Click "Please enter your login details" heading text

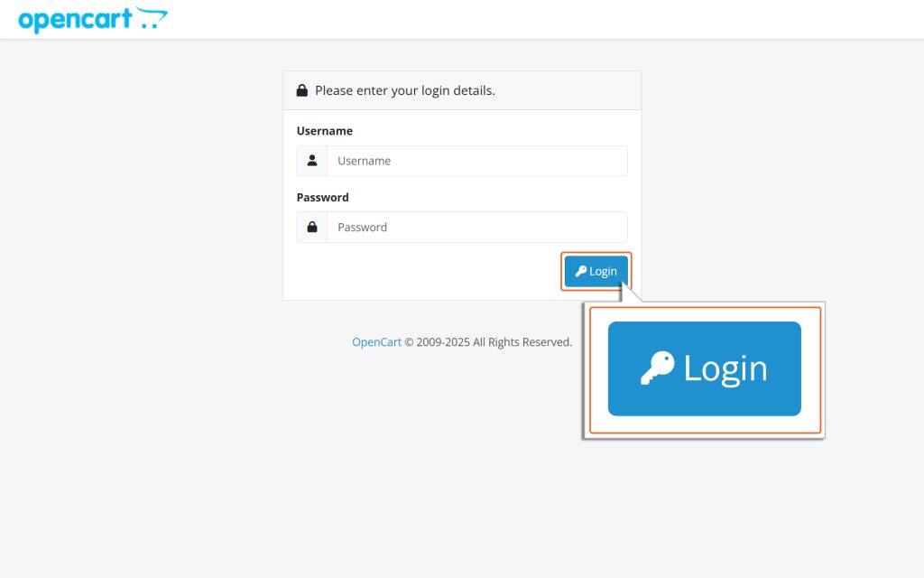click(404, 90)
